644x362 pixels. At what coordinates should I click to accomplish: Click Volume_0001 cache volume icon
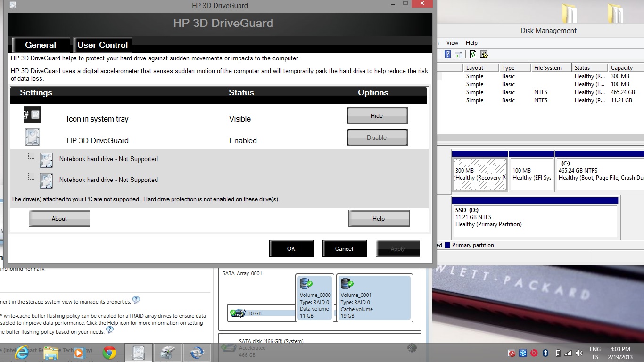coord(347,284)
